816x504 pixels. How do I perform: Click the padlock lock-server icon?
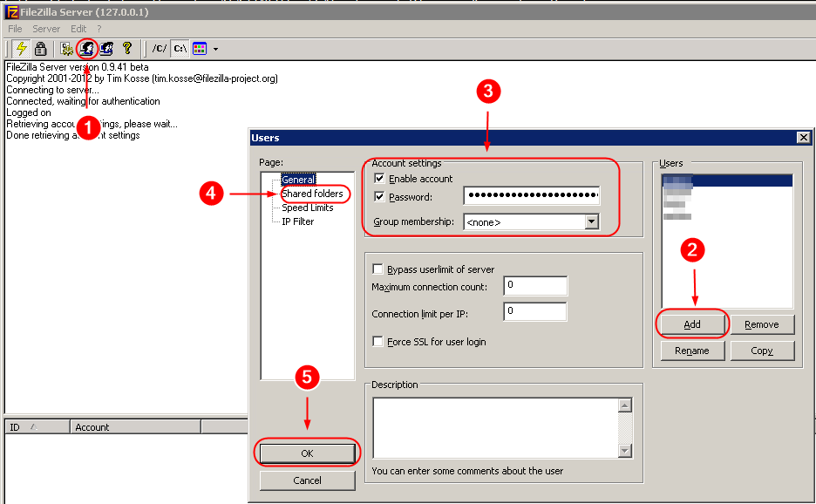tap(40, 49)
